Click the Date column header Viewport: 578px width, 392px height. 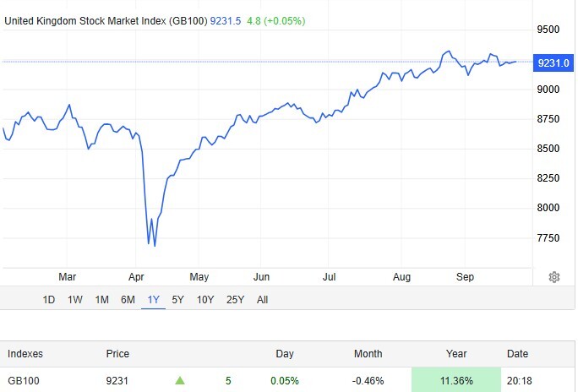coord(517,354)
